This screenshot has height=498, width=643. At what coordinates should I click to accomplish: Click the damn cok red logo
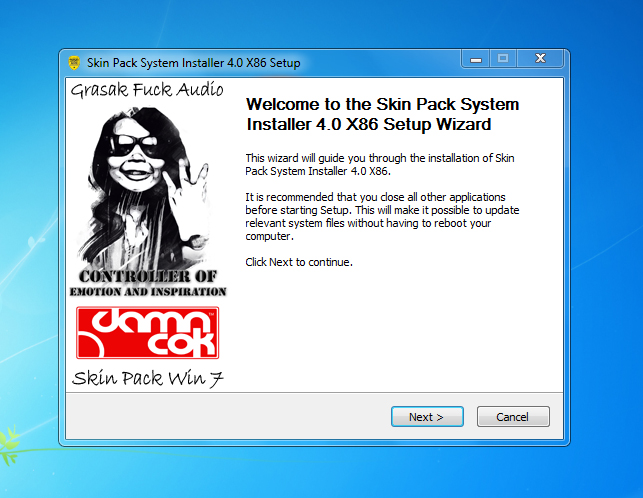pyautogui.click(x=148, y=333)
